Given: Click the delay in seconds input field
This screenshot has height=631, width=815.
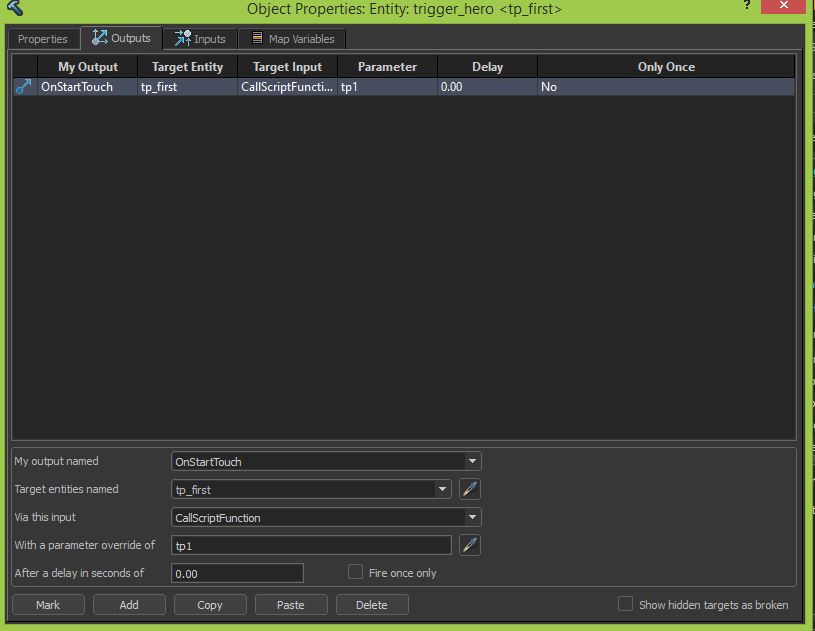Looking at the screenshot, I should (237, 573).
